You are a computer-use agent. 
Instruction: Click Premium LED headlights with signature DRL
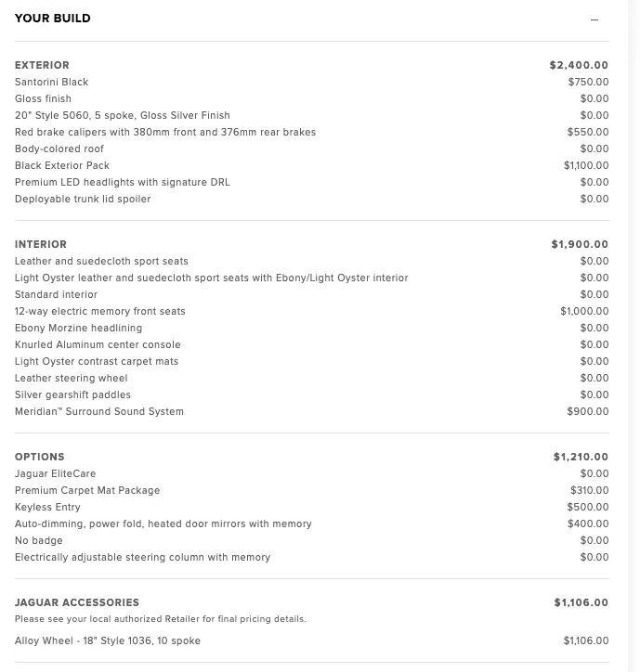point(123,182)
